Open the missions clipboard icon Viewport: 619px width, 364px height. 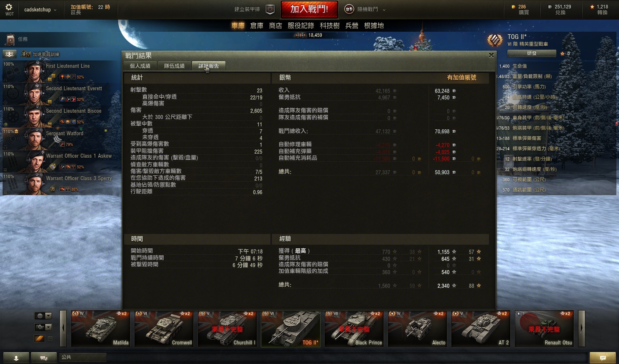coord(10,39)
